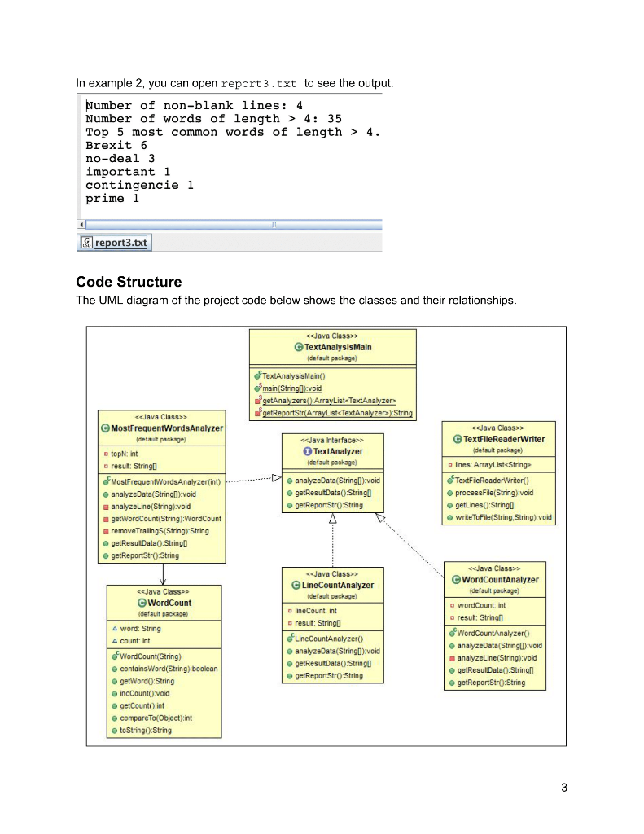The width and height of the screenshot is (644, 834).
Task: Click the WordCountAnalyzer class icon
Action: coord(456,580)
